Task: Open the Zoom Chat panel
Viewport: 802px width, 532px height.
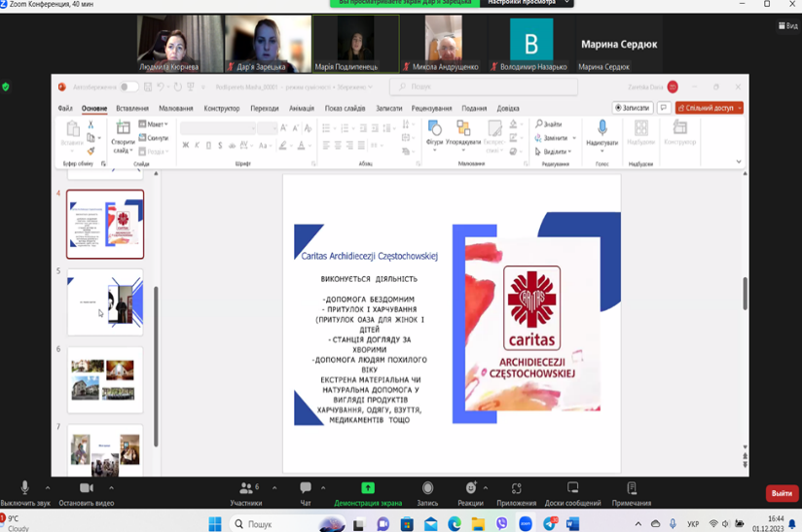Action: click(x=306, y=488)
